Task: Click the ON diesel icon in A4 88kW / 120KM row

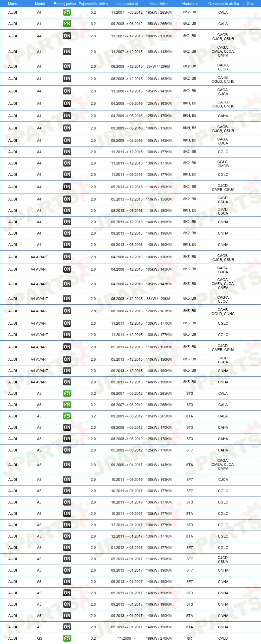Action: point(67,66)
